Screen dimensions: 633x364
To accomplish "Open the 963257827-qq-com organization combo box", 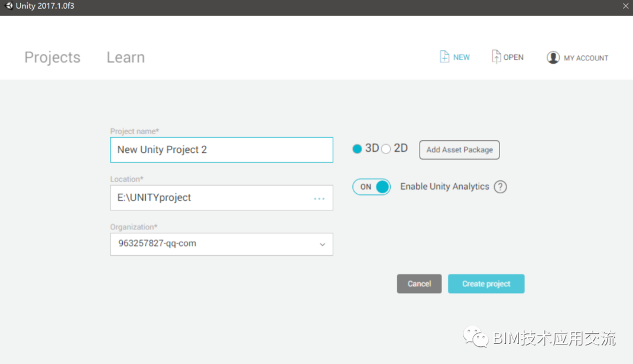I will 213,244.
